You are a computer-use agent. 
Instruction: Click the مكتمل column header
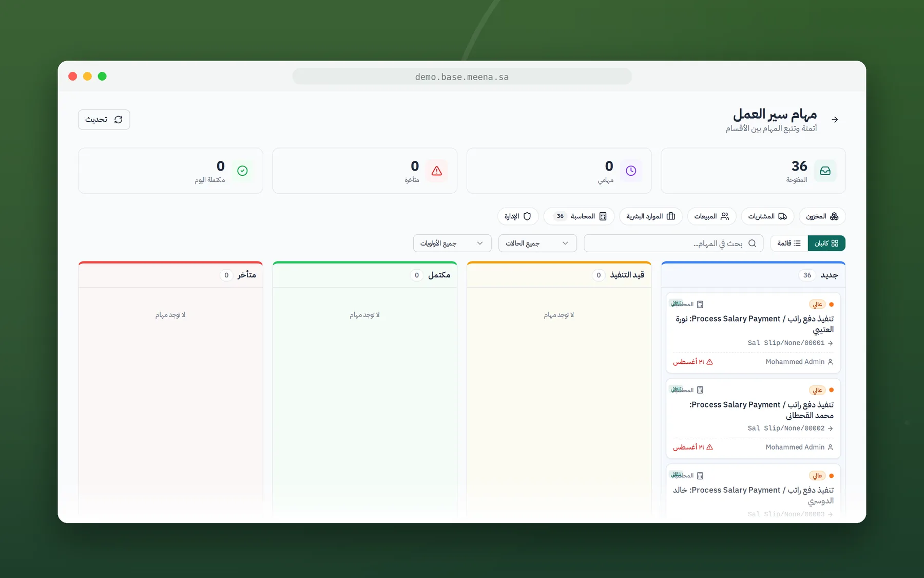pyautogui.click(x=365, y=275)
